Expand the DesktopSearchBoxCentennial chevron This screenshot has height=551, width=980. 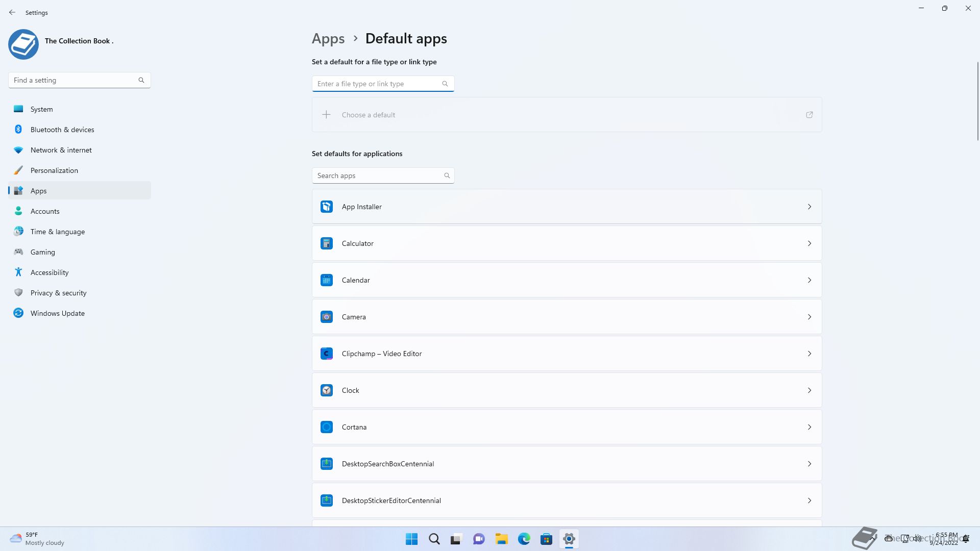coord(809,464)
